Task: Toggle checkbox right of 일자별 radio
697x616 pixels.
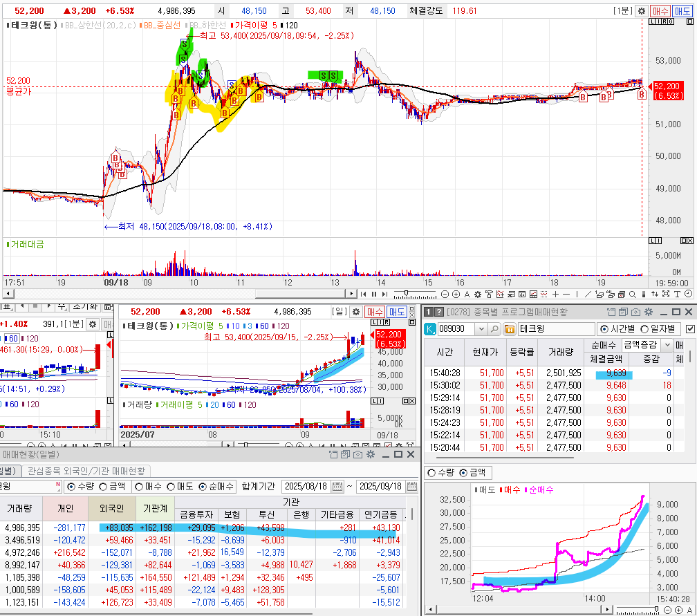Action: tap(690, 329)
